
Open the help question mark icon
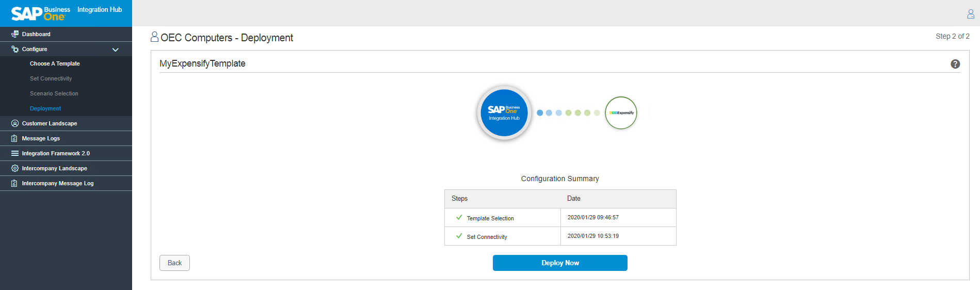pyautogui.click(x=955, y=64)
